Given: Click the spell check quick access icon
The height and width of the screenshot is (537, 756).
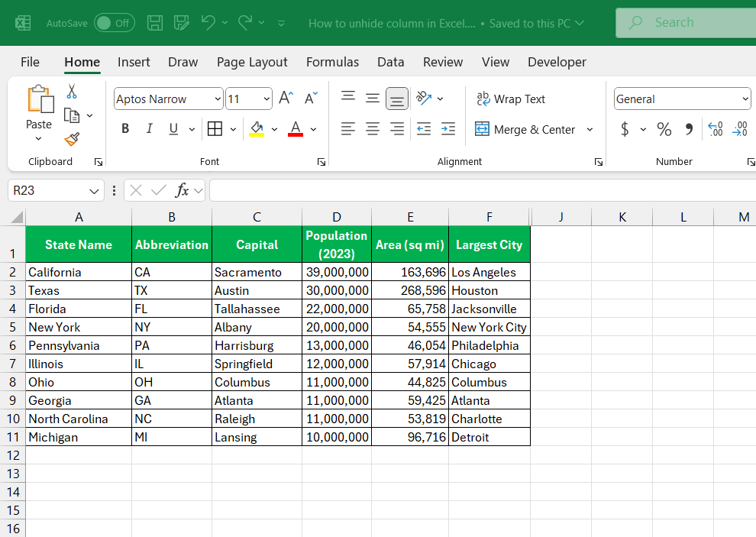Looking at the screenshot, I should [181, 23].
